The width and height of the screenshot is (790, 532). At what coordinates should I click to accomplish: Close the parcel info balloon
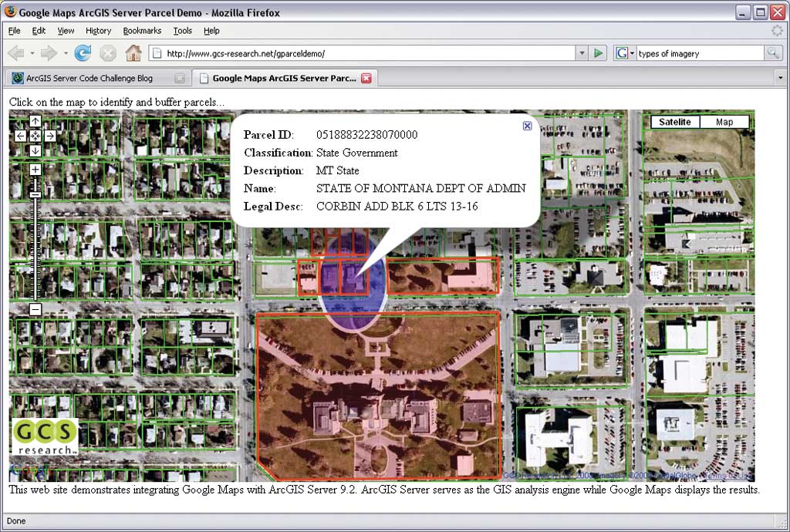[x=527, y=126]
